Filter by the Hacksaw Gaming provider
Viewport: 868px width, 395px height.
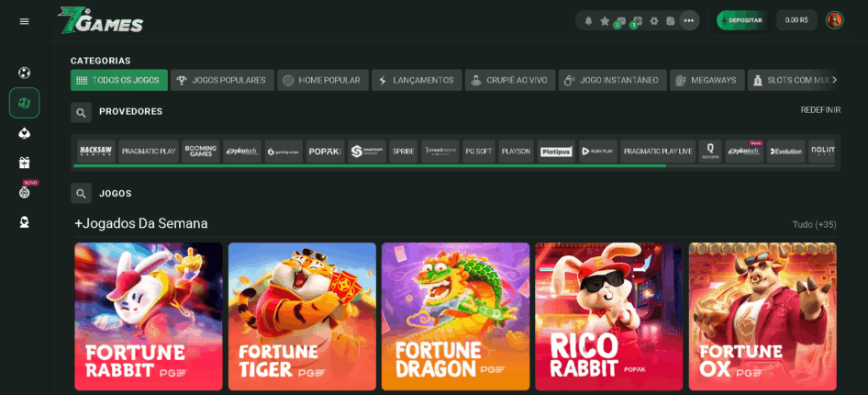96,152
